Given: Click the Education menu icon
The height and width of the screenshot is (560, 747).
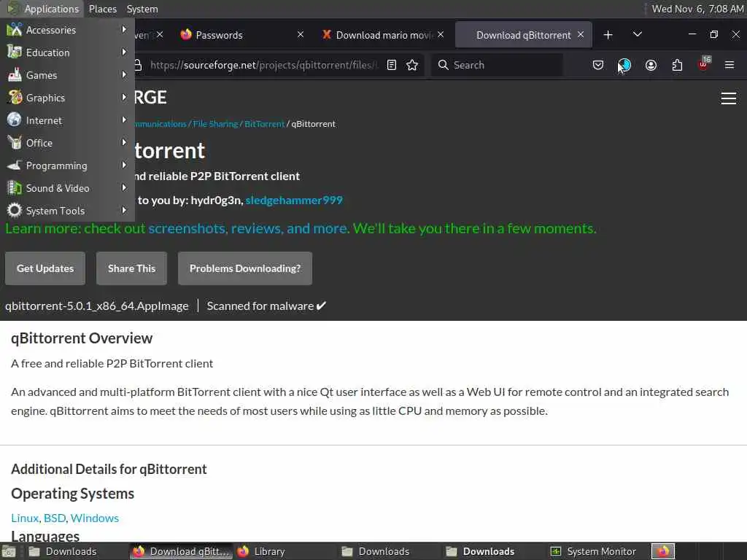Looking at the screenshot, I should pyautogui.click(x=15, y=52).
